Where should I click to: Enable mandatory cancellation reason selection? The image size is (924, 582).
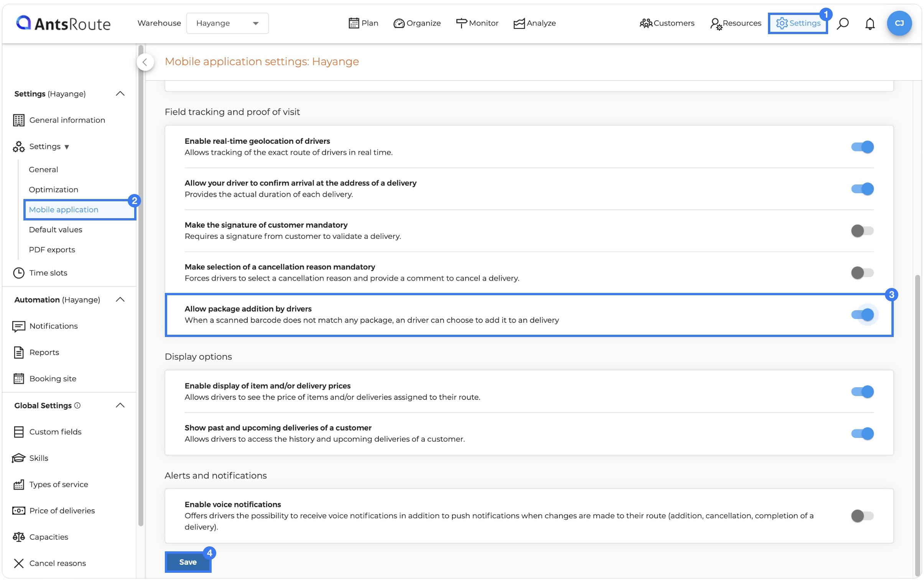[862, 273]
